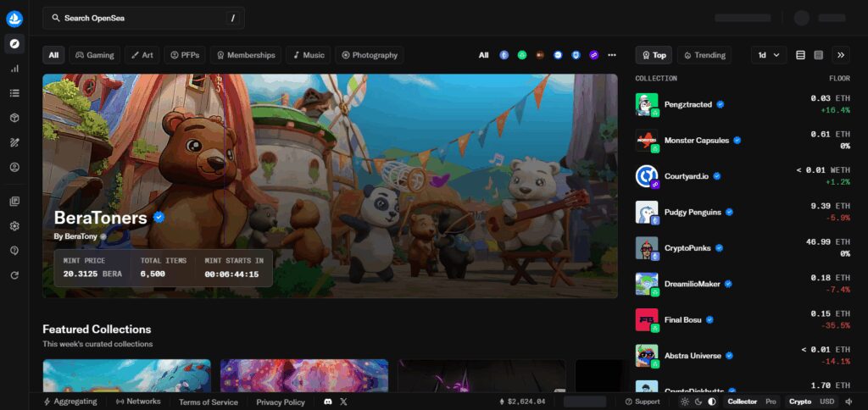Enable dark theme with moon icon
The width and height of the screenshot is (868, 410).
tap(698, 402)
